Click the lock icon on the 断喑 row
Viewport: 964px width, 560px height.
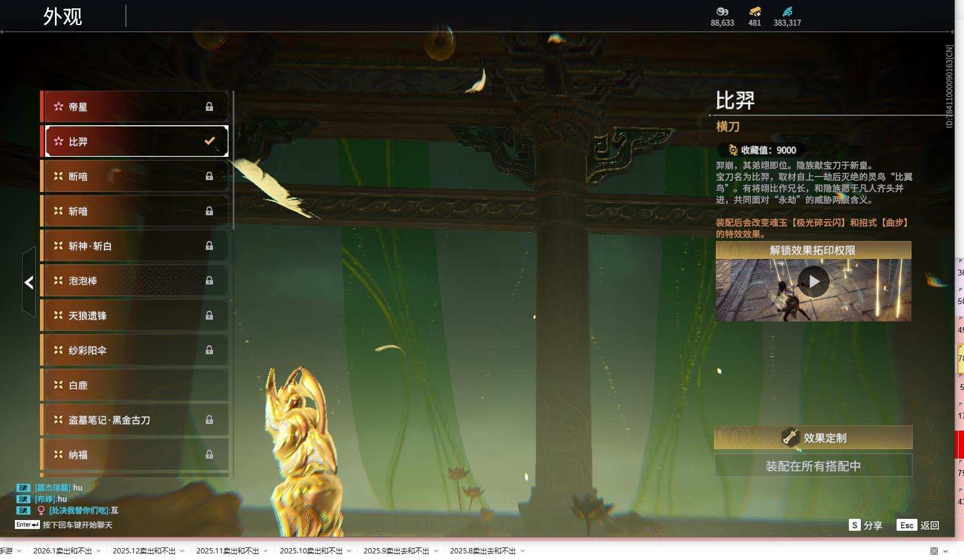209,176
